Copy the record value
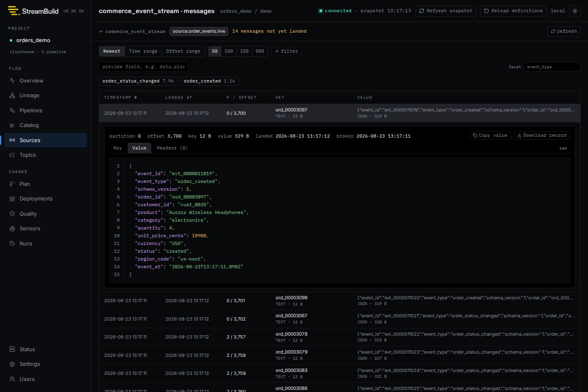Viewport: 588px width, 392px height. pyautogui.click(x=490, y=135)
